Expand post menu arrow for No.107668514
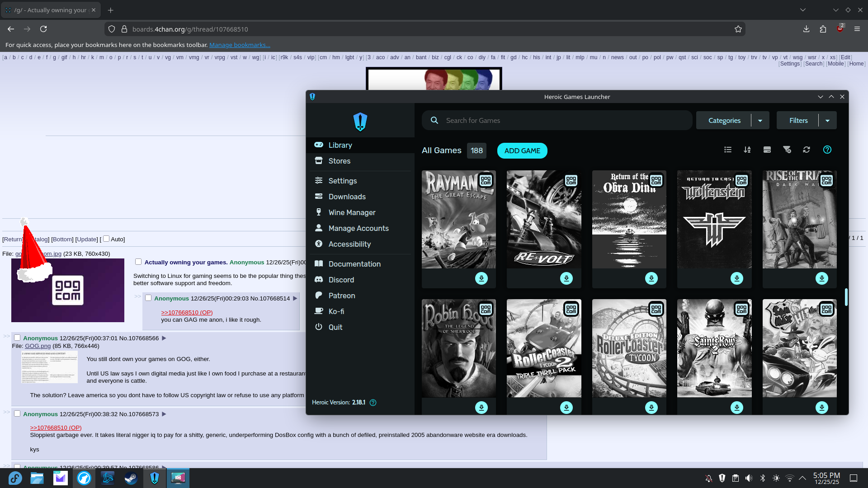Screen dimensions: 868x488 295,298
